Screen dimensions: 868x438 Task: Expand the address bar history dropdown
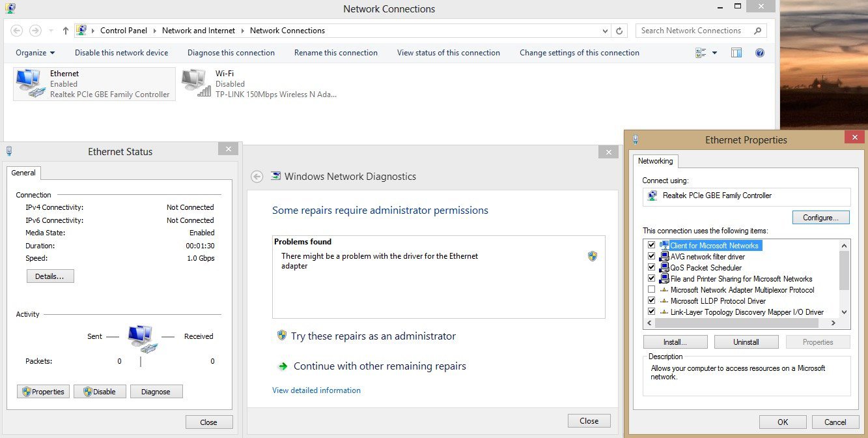coord(606,31)
